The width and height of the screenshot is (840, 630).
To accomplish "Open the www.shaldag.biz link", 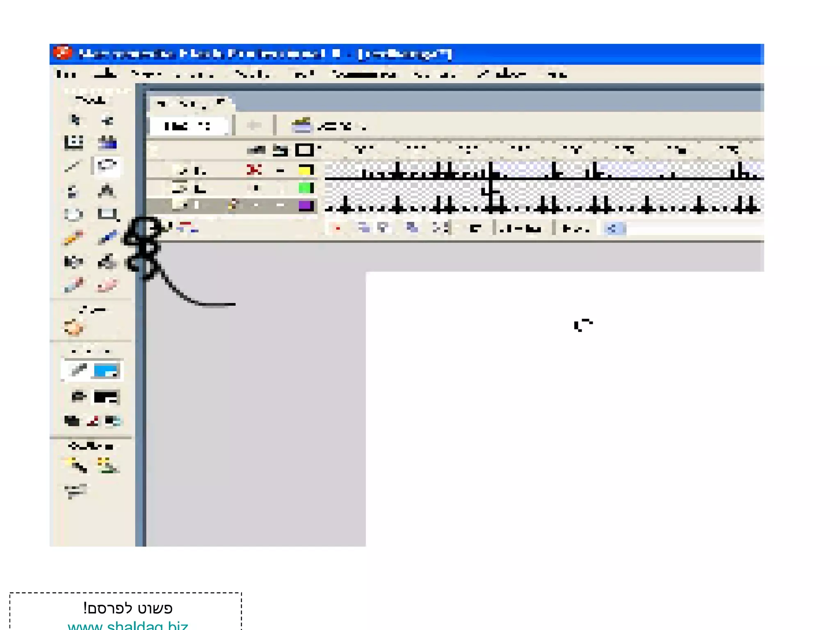I will coord(128,626).
